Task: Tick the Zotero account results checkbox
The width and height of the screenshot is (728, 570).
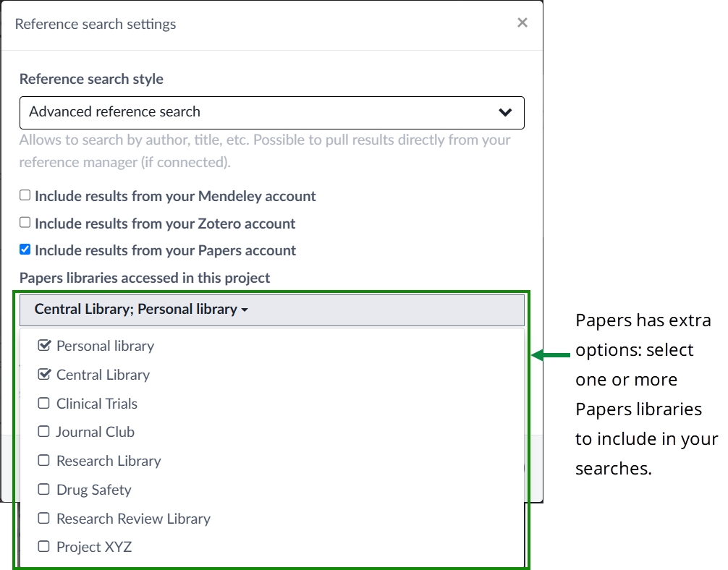Action: pos(25,223)
